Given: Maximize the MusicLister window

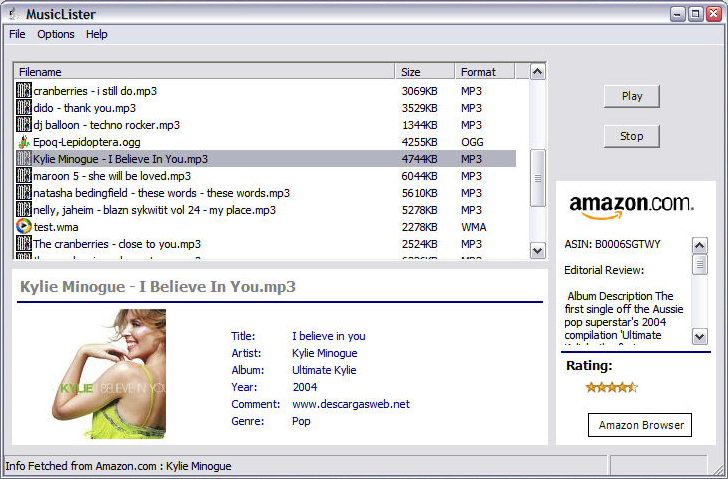Looking at the screenshot, I should [696, 14].
